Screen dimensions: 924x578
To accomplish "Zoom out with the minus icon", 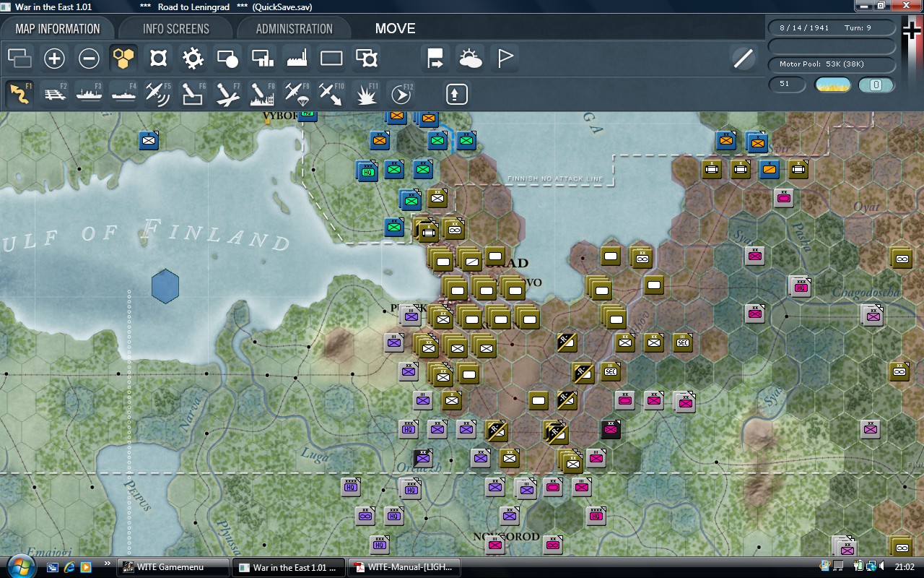I will point(89,59).
